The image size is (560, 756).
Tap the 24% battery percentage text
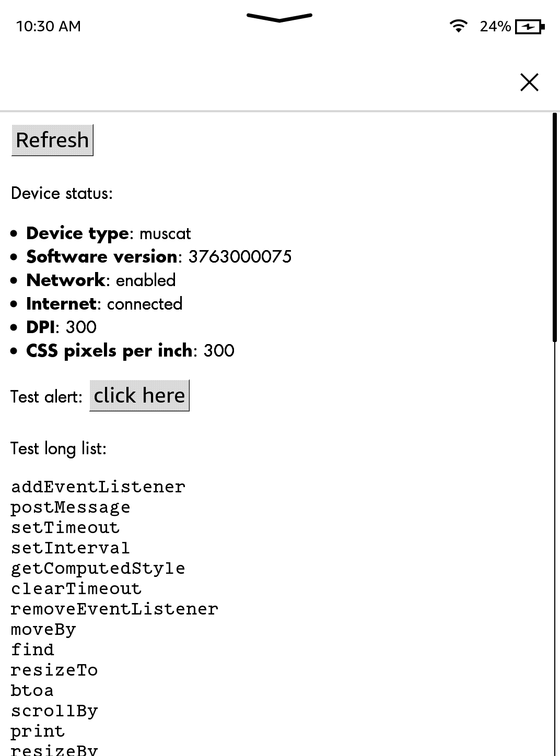495,26
